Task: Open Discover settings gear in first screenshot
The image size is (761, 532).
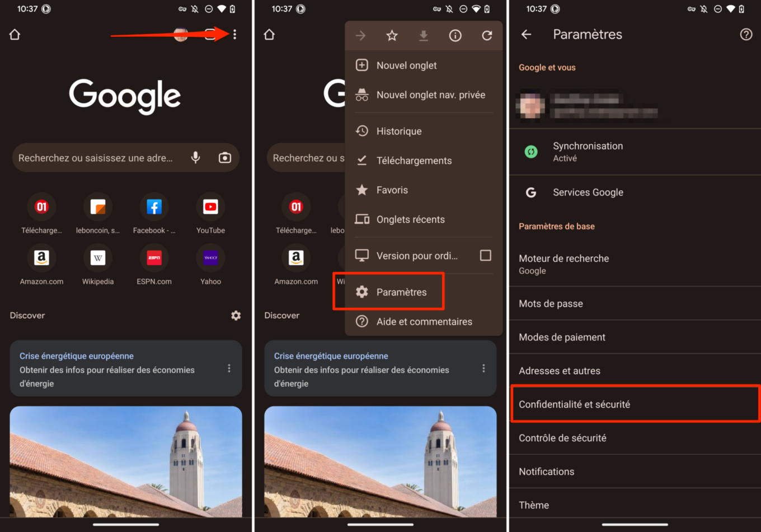Action: tap(236, 316)
